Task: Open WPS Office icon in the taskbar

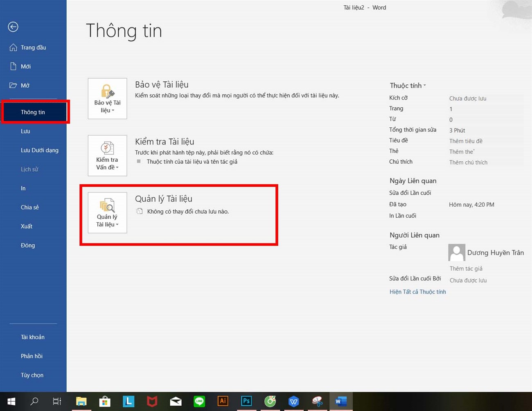Action: 293,402
